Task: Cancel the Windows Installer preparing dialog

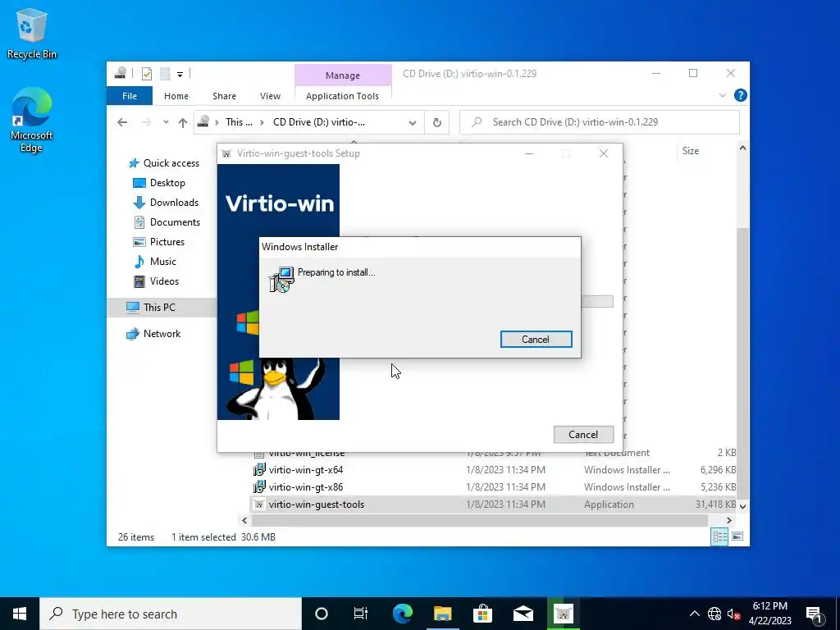Action: point(536,339)
